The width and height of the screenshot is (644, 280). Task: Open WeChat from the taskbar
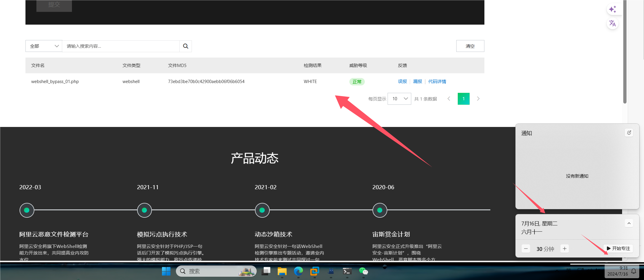pos(363,271)
